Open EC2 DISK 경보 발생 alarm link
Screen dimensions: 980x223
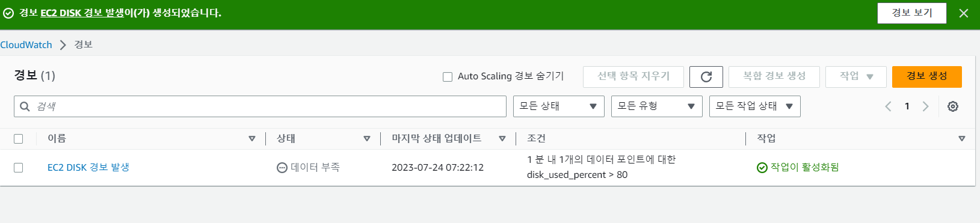pyautogui.click(x=88, y=167)
